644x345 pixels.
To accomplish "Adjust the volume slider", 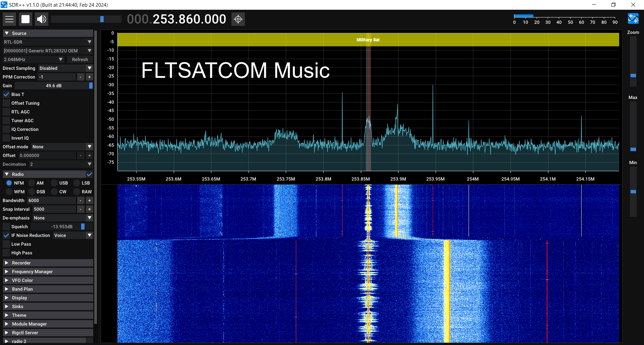I will [86, 19].
